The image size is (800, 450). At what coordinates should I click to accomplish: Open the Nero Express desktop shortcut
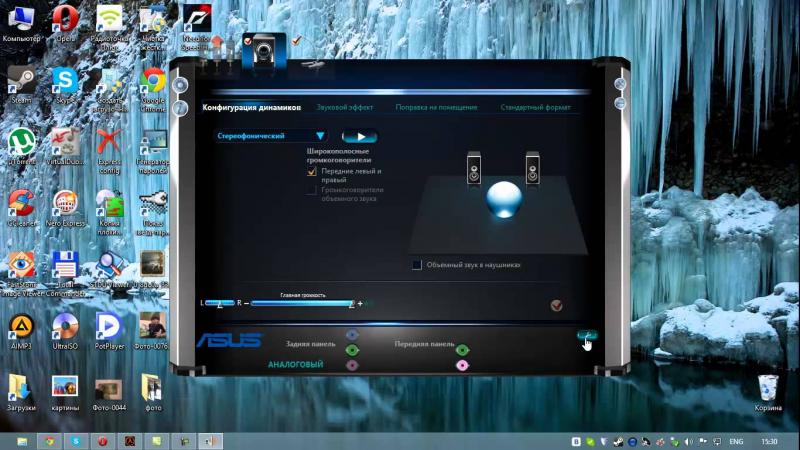[65, 208]
